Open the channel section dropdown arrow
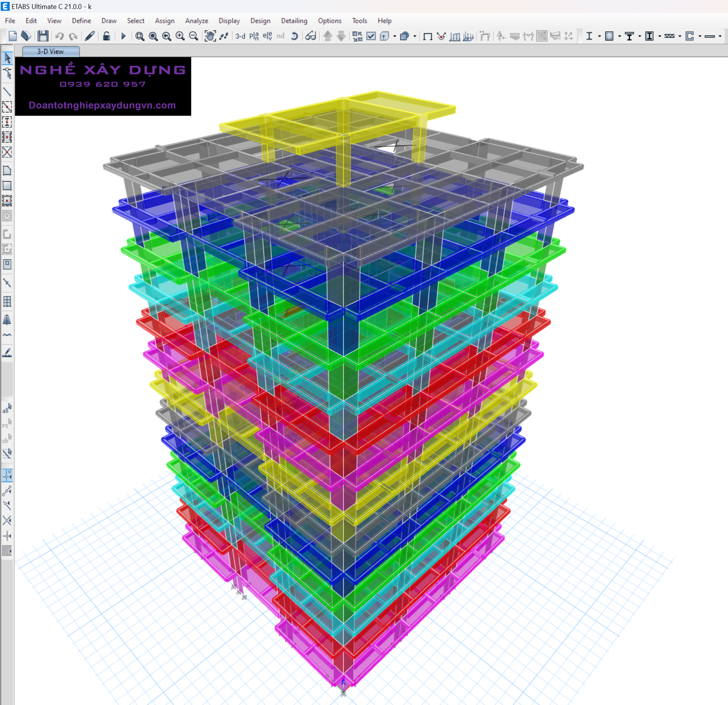This screenshot has width=728, height=705. click(x=700, y=36)
